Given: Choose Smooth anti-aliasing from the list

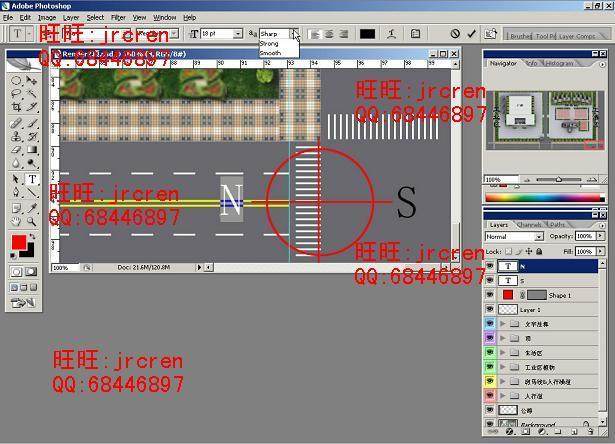Looking at the screenshot, I should (x=278, y=53).
